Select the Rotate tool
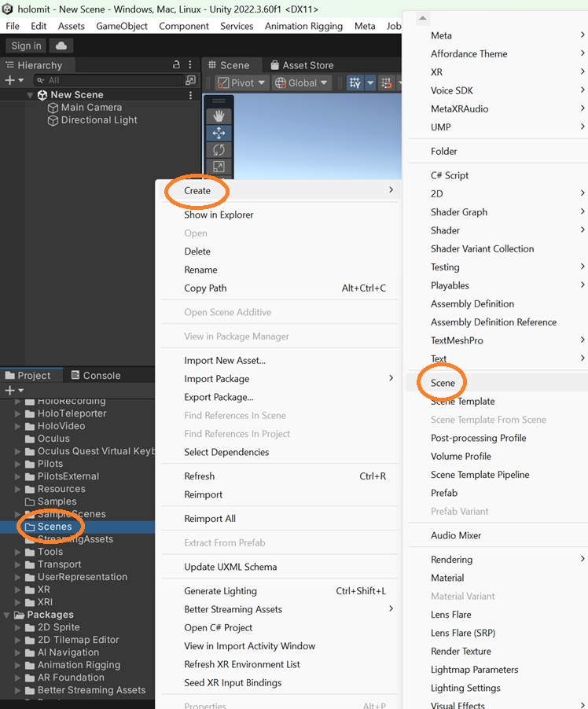This screenshot has height=709, width=588. click(x=219, y=149)
